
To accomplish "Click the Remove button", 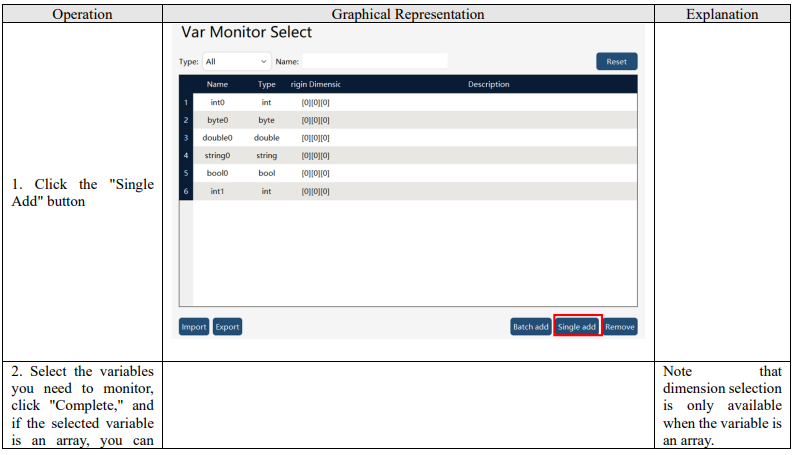I will 620,327.
